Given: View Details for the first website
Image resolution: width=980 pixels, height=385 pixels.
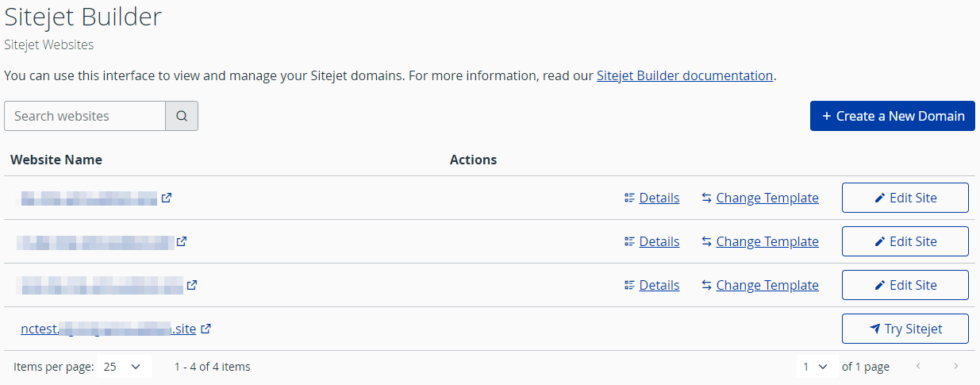Looking at the screenshot, I should pyautogui.click(x=651, y=198).
